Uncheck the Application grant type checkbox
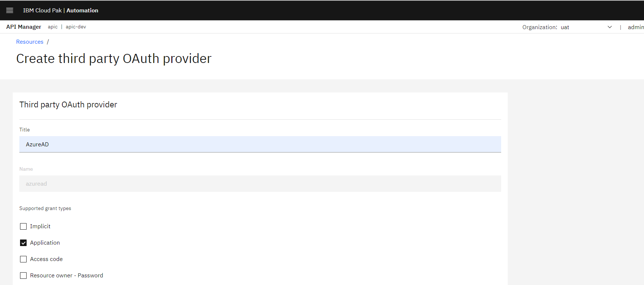Screen dimensions: 644x285 click(23, 243)
